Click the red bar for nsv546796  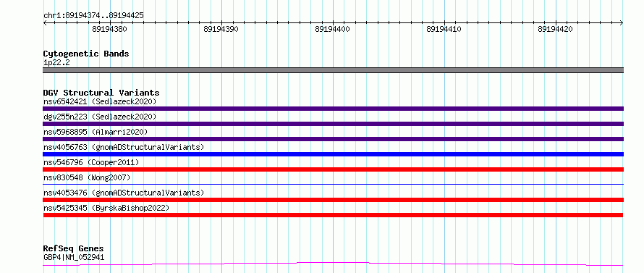333,169
